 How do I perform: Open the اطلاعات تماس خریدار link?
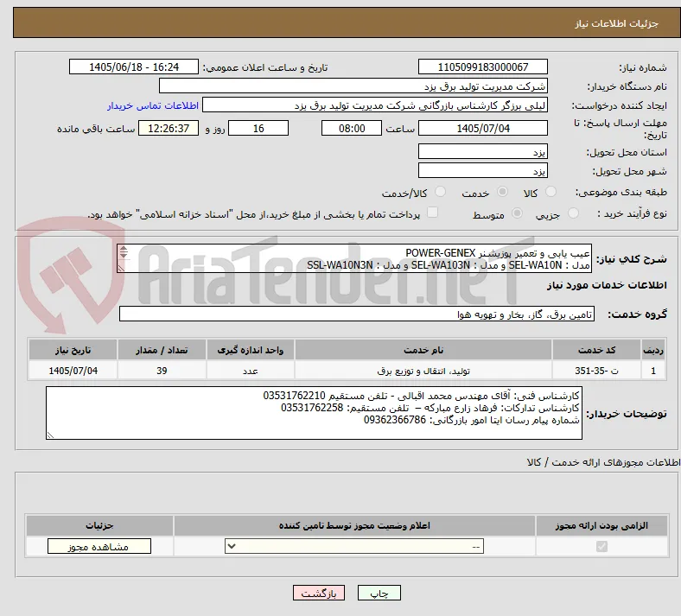[x=153, y=105]
